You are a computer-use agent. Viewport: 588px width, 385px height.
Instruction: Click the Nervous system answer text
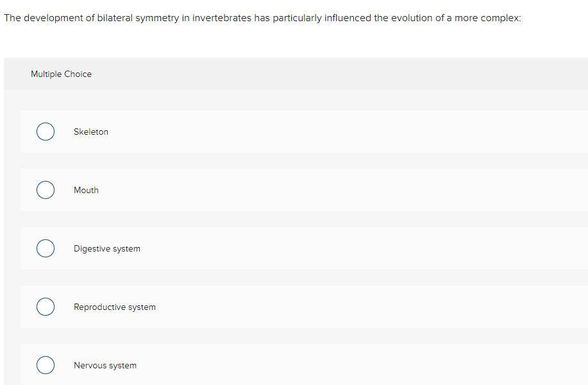pyautogui.click(x=105, y=365)
